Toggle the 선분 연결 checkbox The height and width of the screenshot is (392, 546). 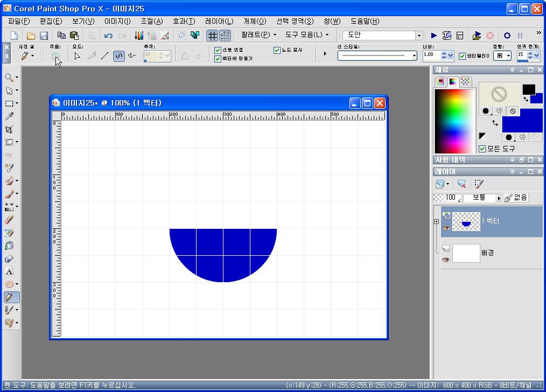tap(218, 50)
